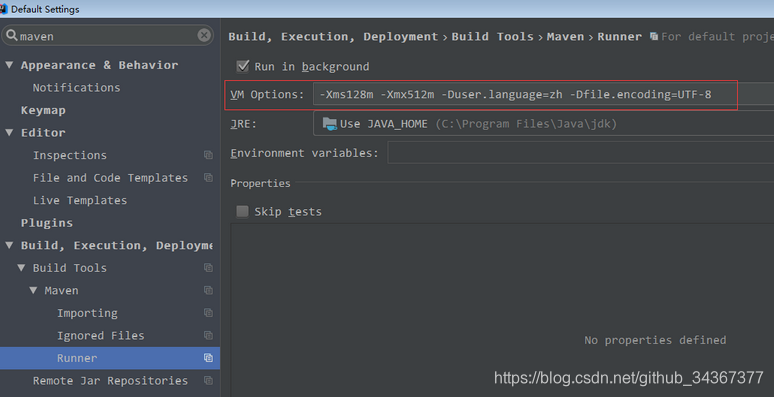
Task: Click the Editor section label
Action: tap(43, 132)
